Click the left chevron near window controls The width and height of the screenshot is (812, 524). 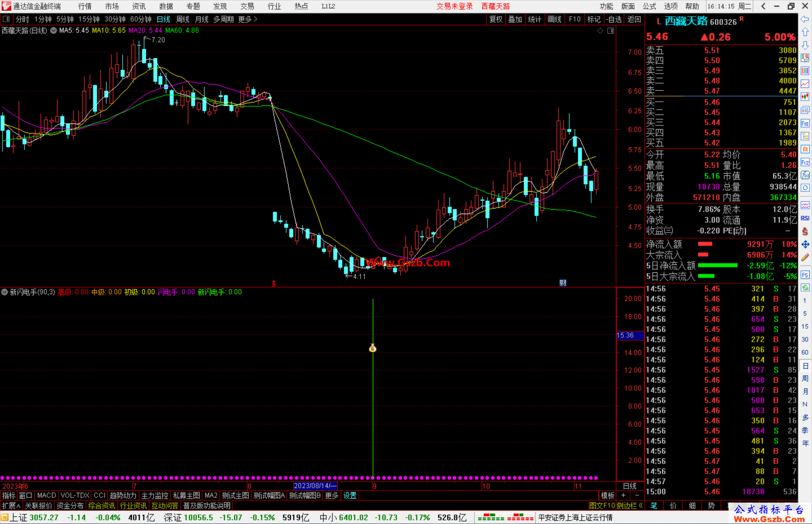[763, 6]
